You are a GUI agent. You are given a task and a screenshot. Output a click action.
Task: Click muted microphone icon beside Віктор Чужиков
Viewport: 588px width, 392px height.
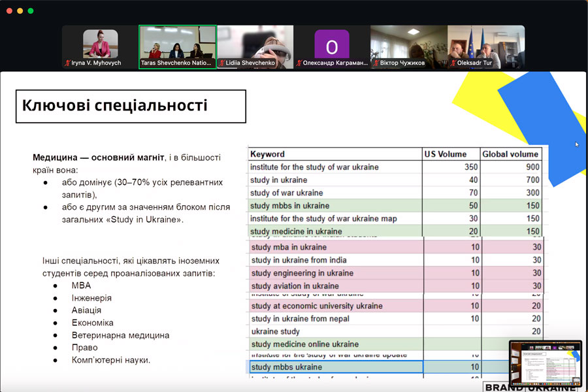pos(376,63)
